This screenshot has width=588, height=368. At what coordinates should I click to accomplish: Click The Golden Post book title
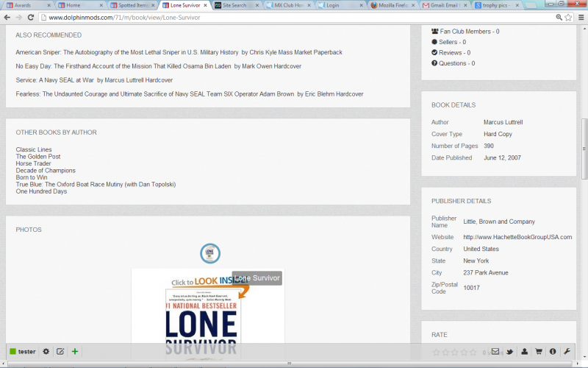[38, 156]
